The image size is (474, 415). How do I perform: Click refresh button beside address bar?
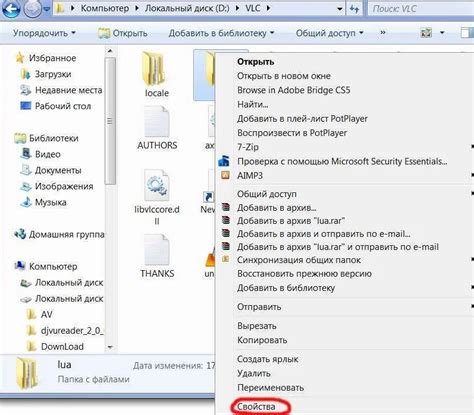pyautogui.click(x=354, y=9)
